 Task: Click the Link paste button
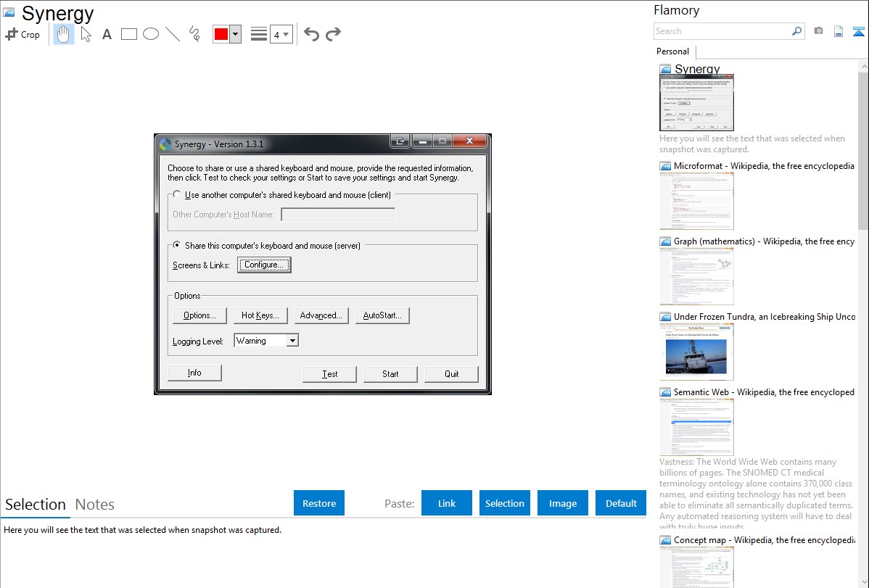click(x=447, y=503)
